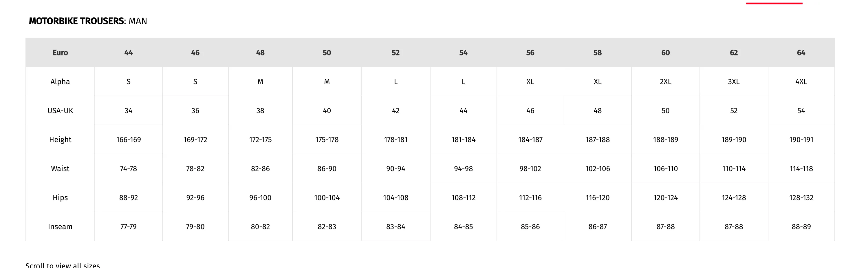868x268 pixels.
Task: Click the Waist value 114-118
Action: (x=801, y=169)
